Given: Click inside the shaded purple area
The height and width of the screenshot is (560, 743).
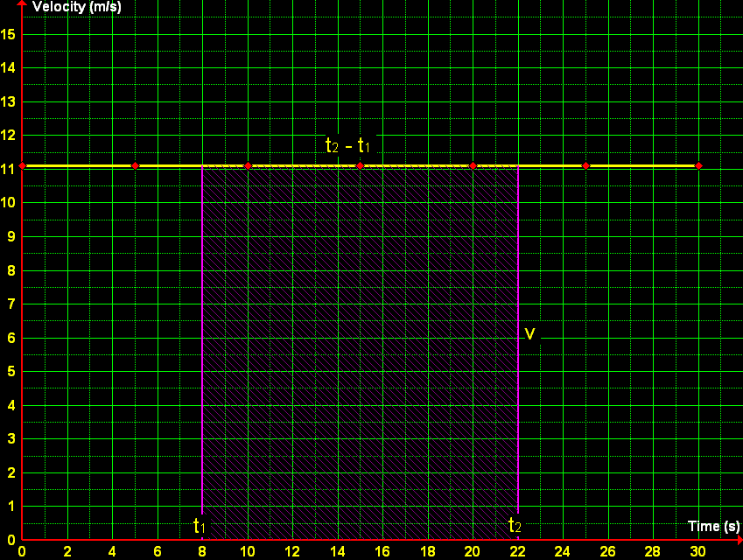Looking at the screenshot, I should [359, 350].
